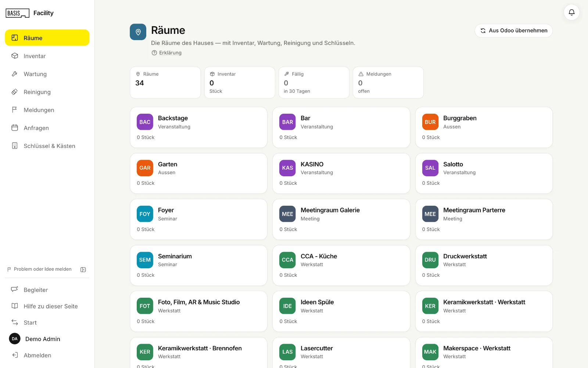Open the IDE Ideen Spüle badge

(x=287, y=306)
